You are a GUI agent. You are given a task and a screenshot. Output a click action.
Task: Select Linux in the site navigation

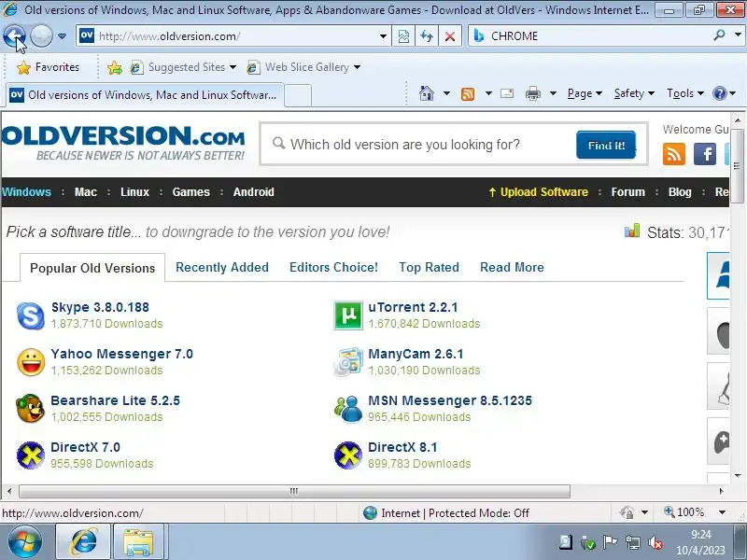pyautogui.click(x=134, y=192)
